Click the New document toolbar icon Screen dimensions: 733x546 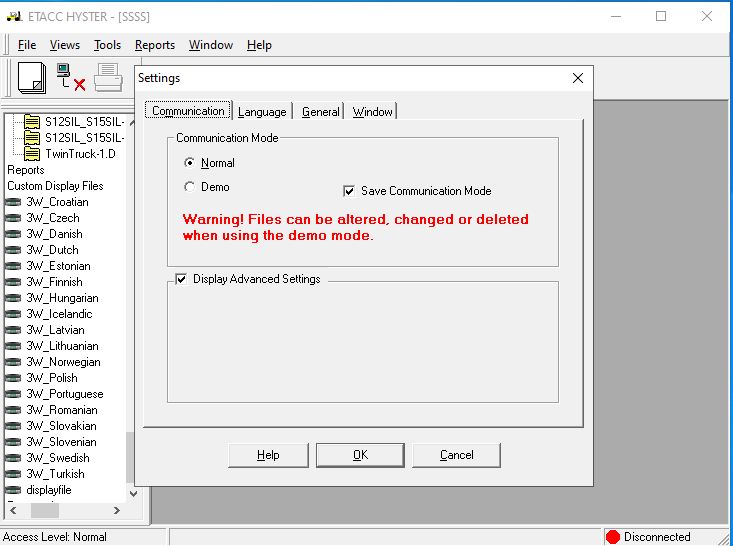pos(32,78)
